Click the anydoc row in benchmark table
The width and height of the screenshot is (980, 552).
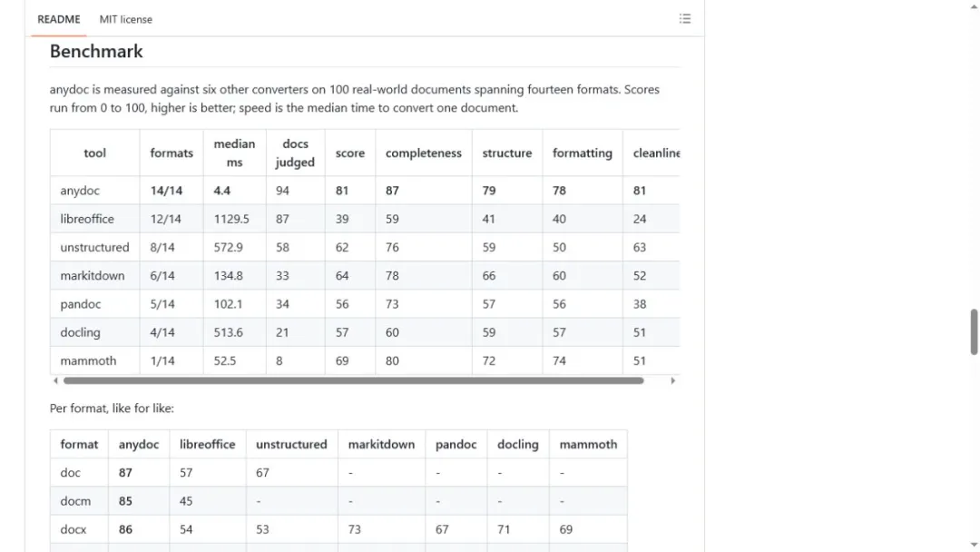pos(365,191)
